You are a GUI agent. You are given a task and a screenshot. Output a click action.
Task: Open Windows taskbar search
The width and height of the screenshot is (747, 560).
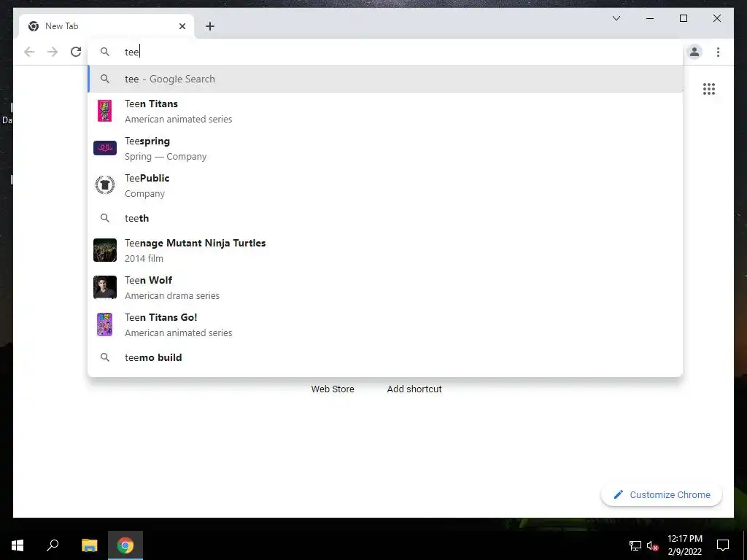(x=53, y=545)
